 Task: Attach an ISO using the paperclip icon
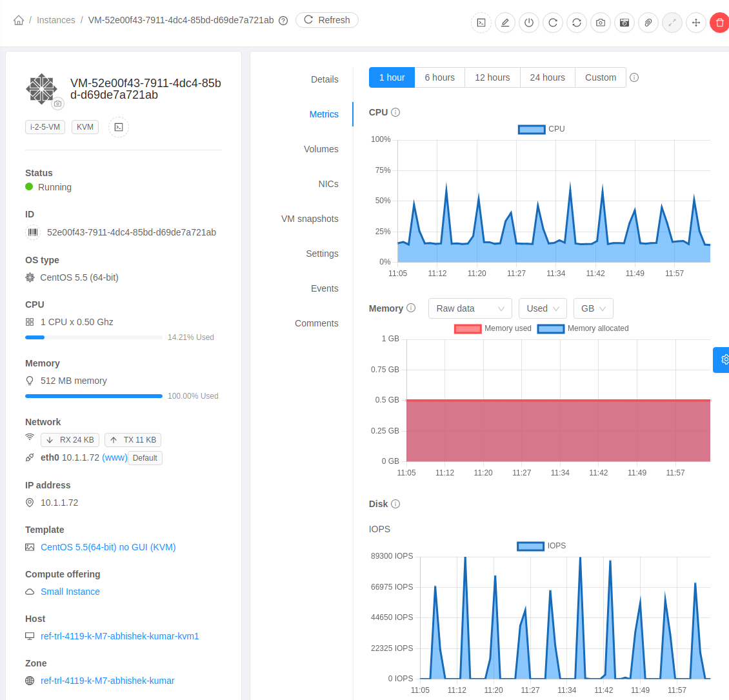[x=648, y=23]
